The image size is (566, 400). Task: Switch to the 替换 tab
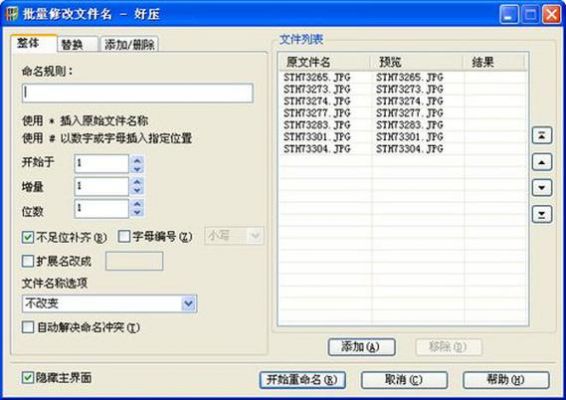click(77, 45)
